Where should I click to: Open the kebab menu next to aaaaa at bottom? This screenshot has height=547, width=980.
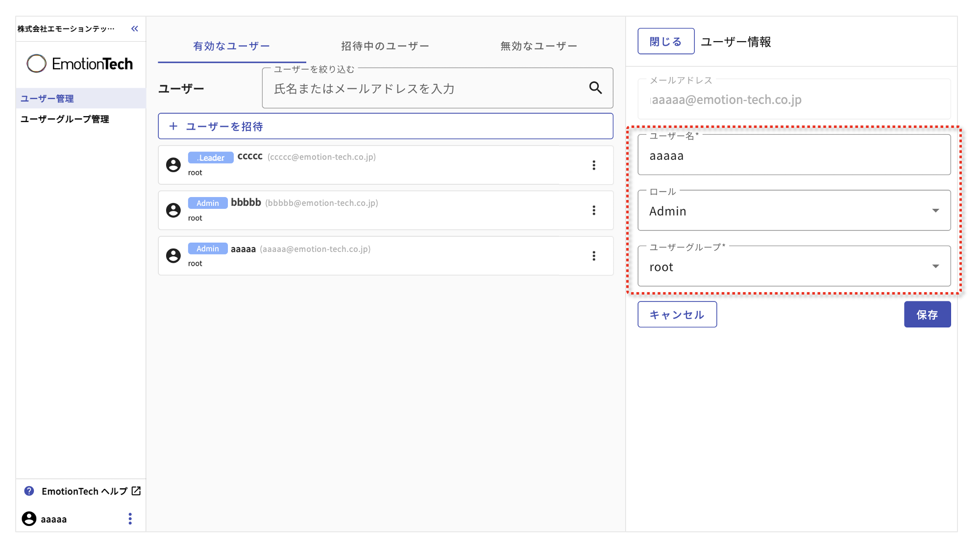click(130, 519)
